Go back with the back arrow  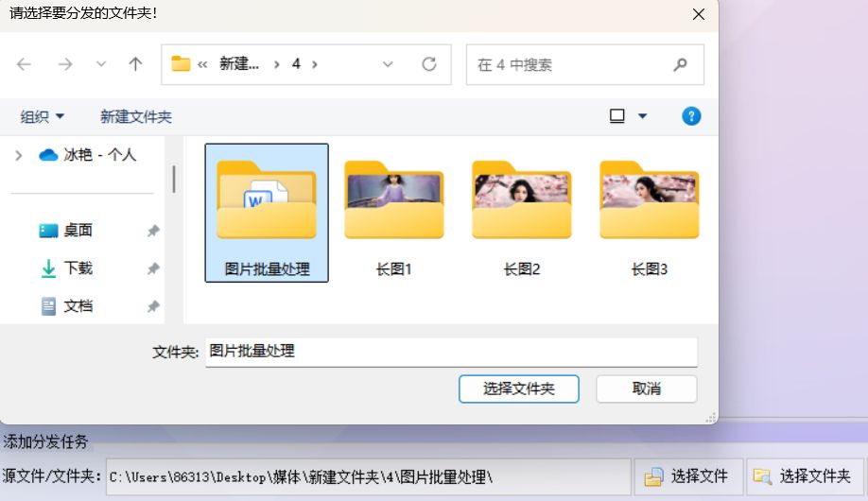24,64
